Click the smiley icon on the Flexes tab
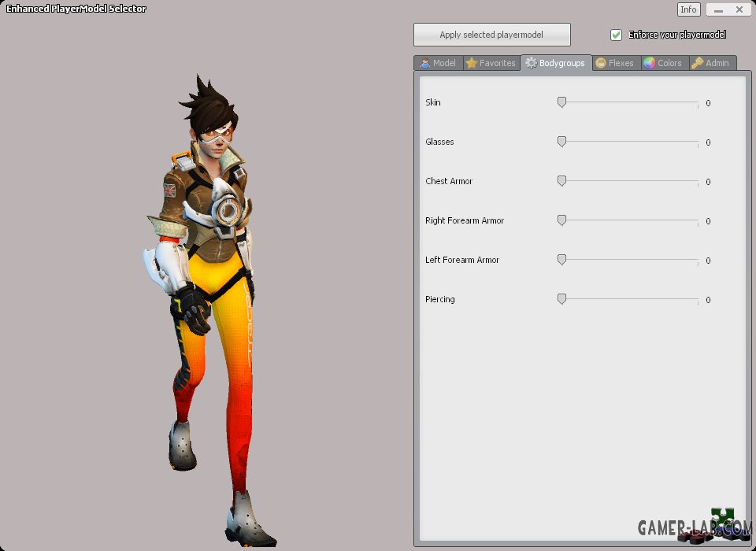Screen dimensions: 756x551 click(x=601, y=63)
